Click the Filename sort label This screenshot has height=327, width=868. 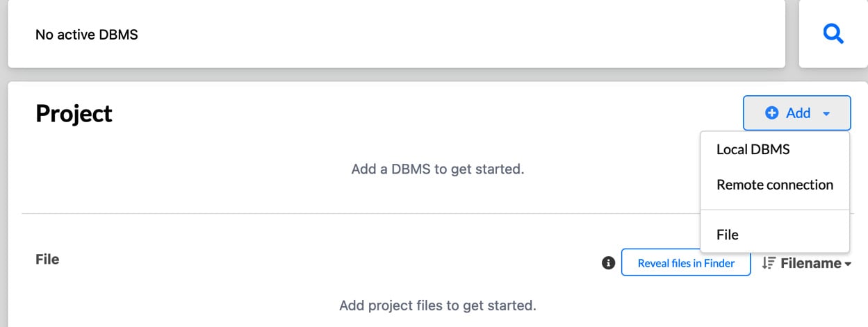click(811, 263)
